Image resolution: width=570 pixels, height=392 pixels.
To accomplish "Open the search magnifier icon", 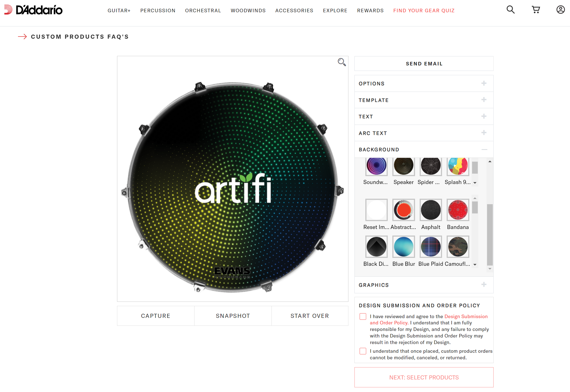I will [x=510, y=10].
